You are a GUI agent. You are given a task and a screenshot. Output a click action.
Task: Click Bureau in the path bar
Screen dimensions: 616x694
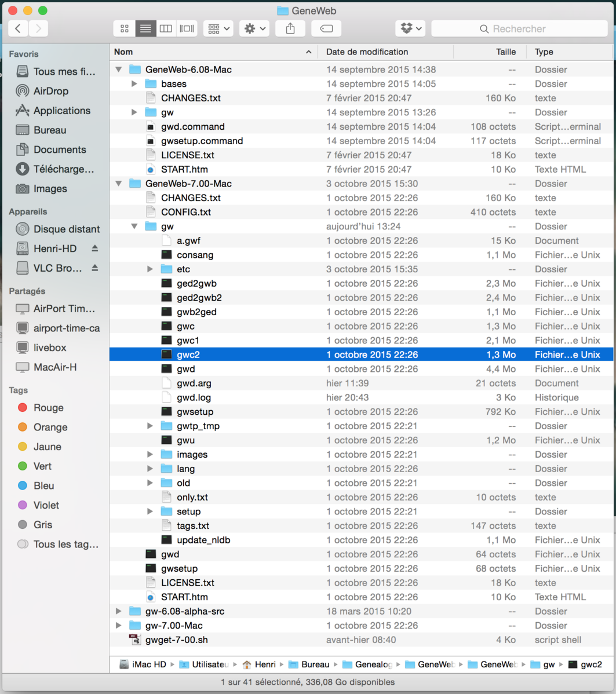click(309, 664)
